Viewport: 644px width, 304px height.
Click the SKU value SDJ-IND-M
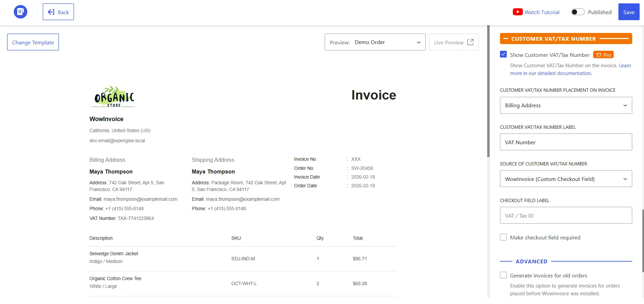click(243, 259)
